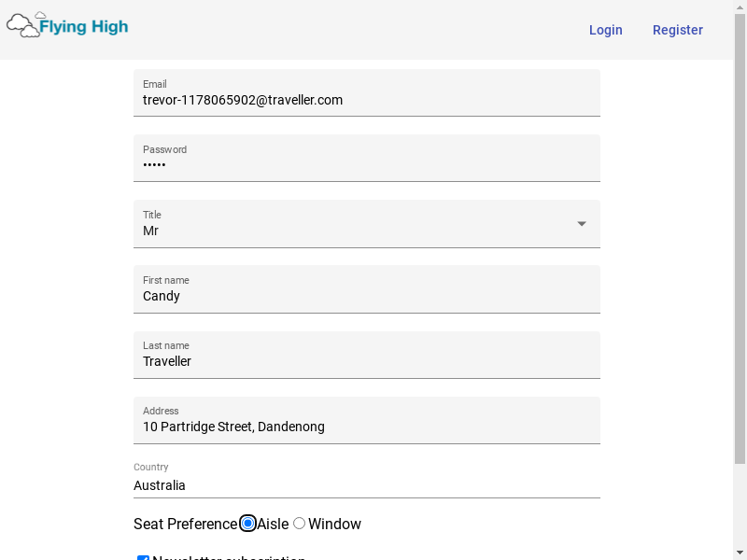
Task: Click the Aisle label text
Action: click(273, 524)
